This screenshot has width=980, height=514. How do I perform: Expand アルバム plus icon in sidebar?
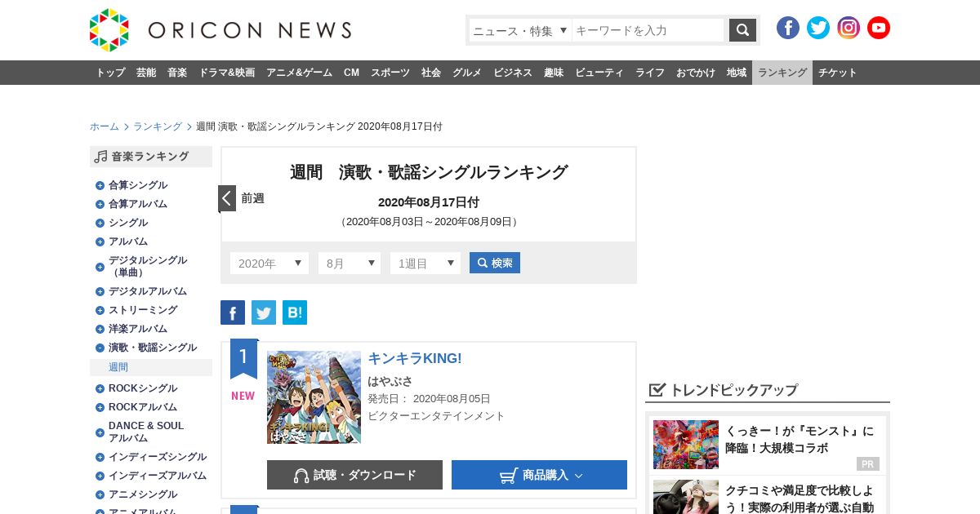[x=100, y=241]
